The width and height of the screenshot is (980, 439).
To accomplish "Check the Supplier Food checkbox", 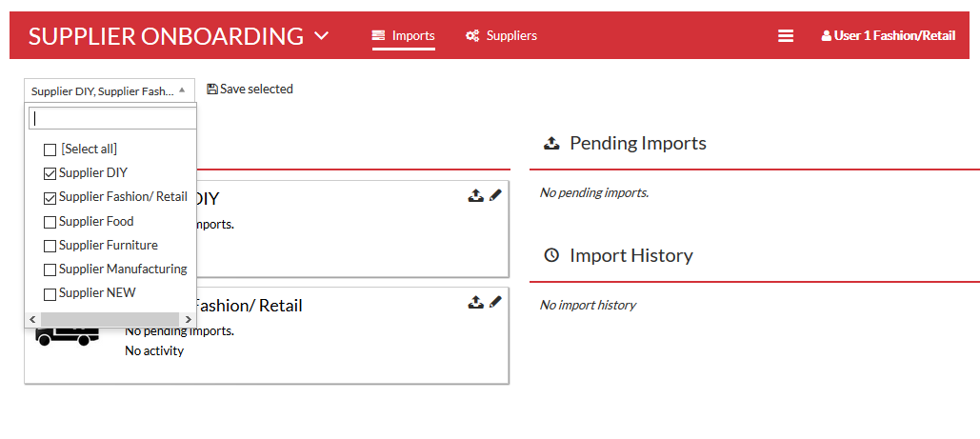I will [50, 222].
